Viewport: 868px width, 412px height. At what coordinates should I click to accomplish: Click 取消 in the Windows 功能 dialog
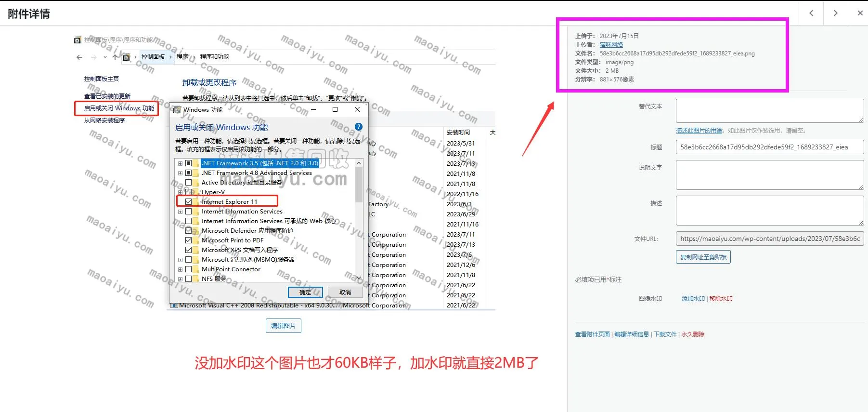[345, 292]
